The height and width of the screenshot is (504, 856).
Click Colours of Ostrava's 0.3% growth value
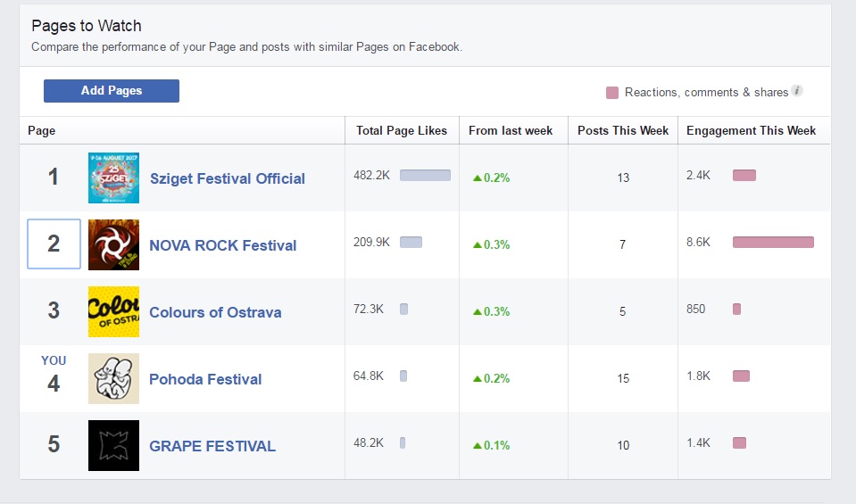pyautogui.click(x=491, y=312)
